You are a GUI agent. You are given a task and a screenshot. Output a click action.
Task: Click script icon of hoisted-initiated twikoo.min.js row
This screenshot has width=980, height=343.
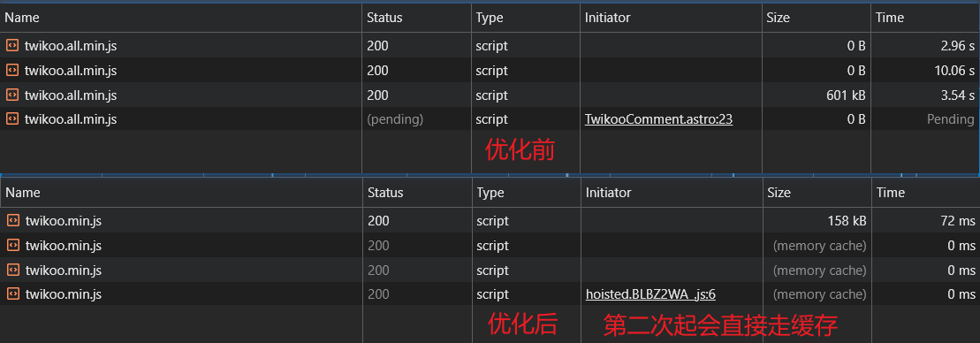click(12, 294)
